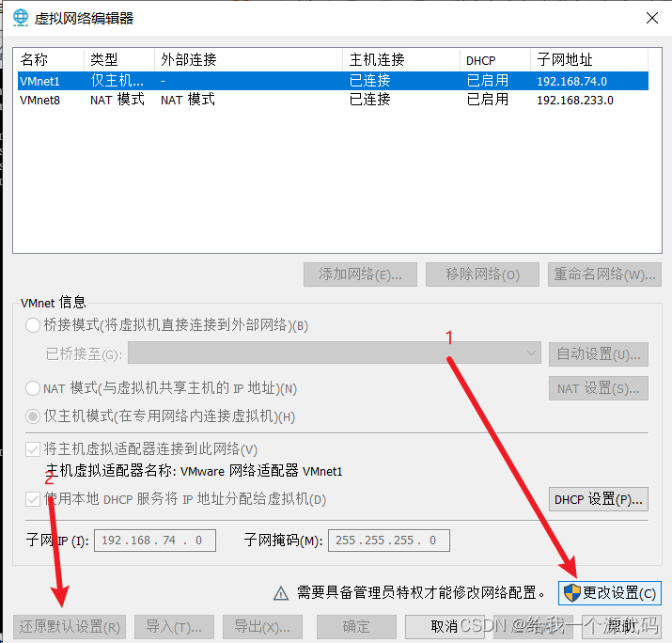
Task: Click the warning triangle icon
Action: coord(281,594)
